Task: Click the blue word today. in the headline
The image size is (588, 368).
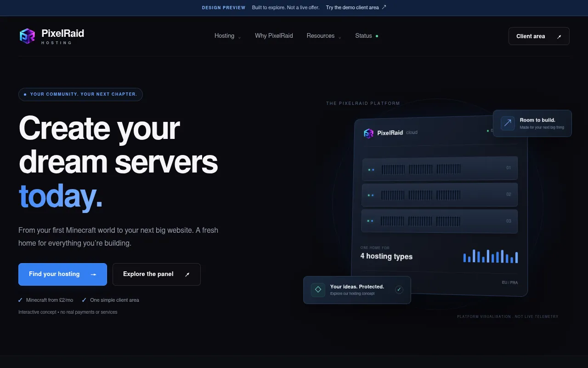Action: (x=61, y=196)
